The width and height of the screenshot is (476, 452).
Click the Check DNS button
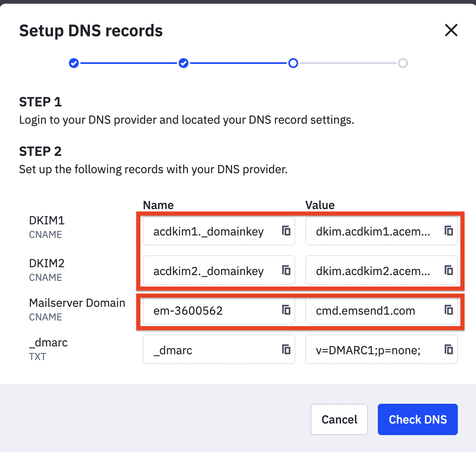pyautogui.click(x=417, y=419)
